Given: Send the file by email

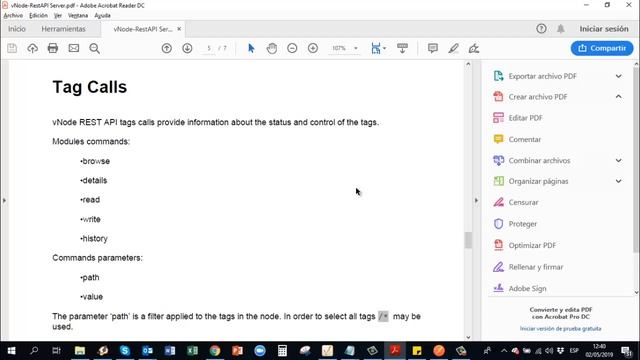Looking at the screenshot, I should coord(74,48).
